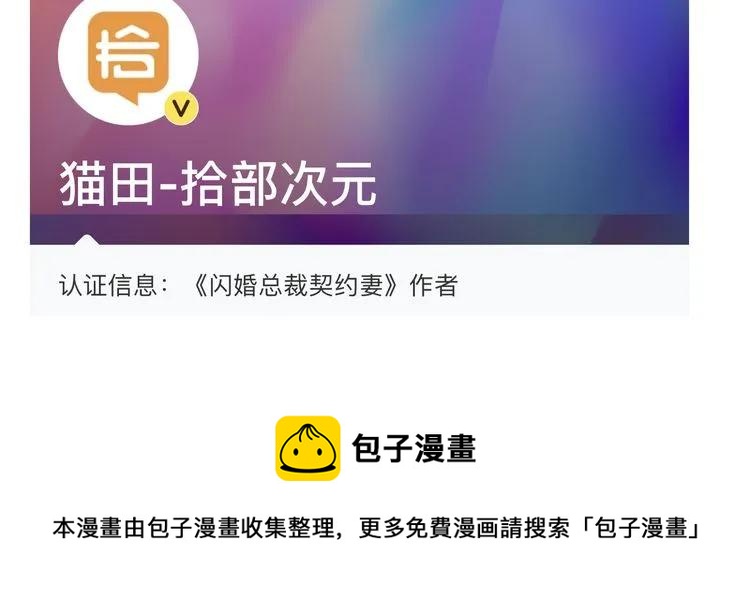Click the 更多免費漫画請搜索 text
Screen dimensions: 750x613
(x=463, y=528)
